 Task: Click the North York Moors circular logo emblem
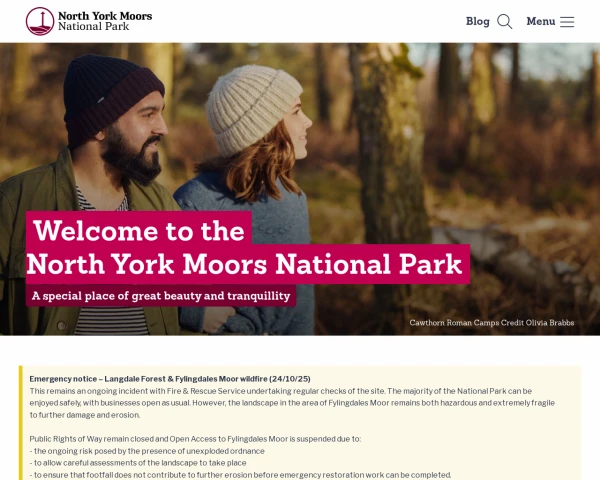coord(40,21)
